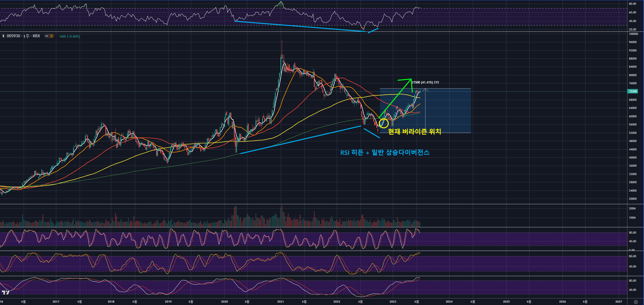
Task: Click the +600 (+0.84%) price change text
Action: (x=69, y=36)
